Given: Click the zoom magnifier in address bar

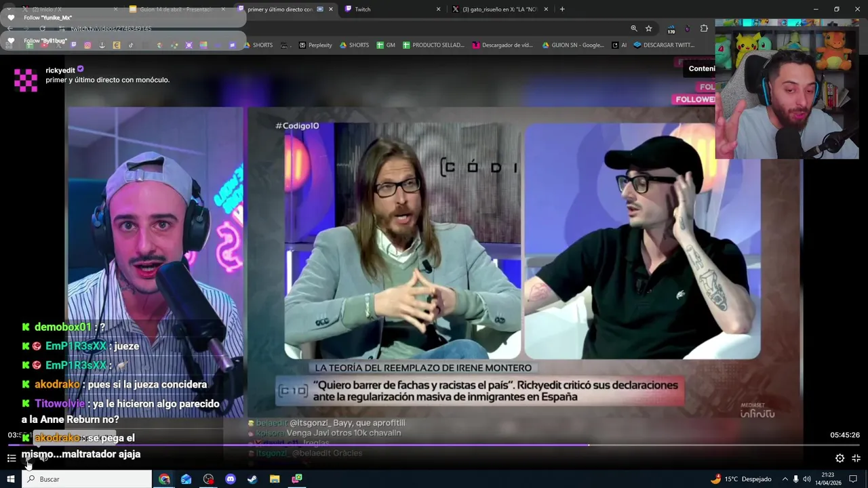Looking at the screenshot, I should click(x=633, y=28).
